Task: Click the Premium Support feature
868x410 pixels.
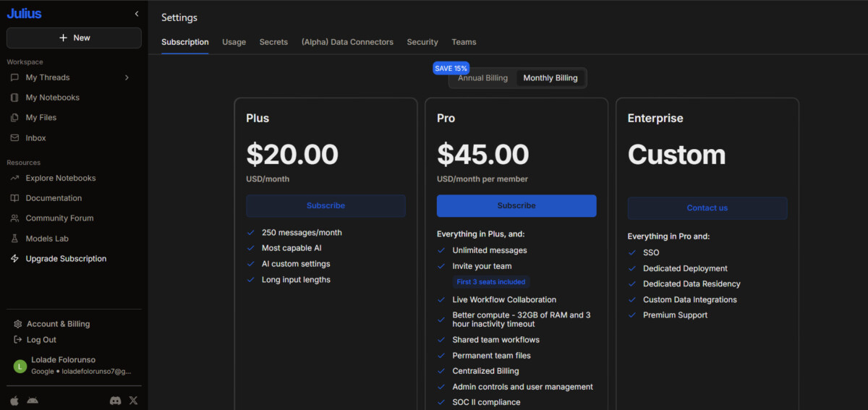Action: click(675, 315)
